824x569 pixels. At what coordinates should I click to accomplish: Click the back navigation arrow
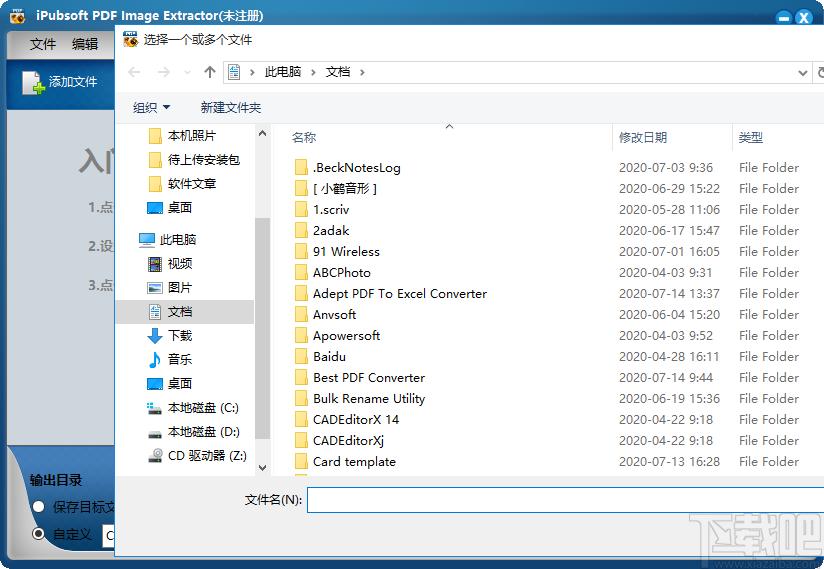(134, 72)
